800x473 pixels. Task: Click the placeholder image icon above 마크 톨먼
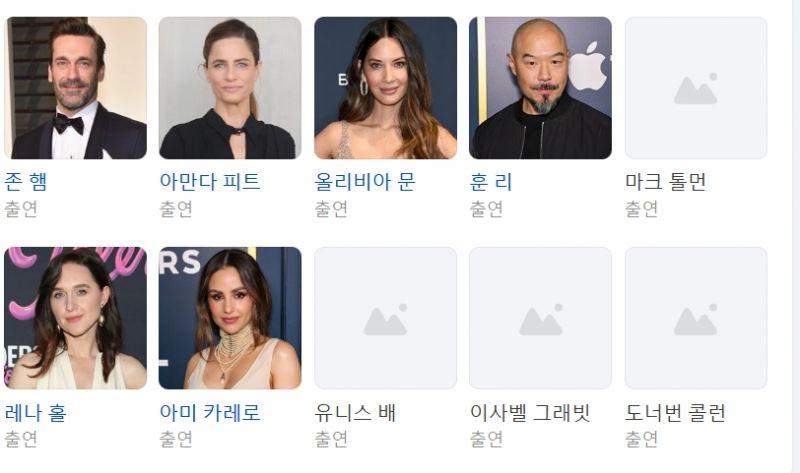(696, 88)
